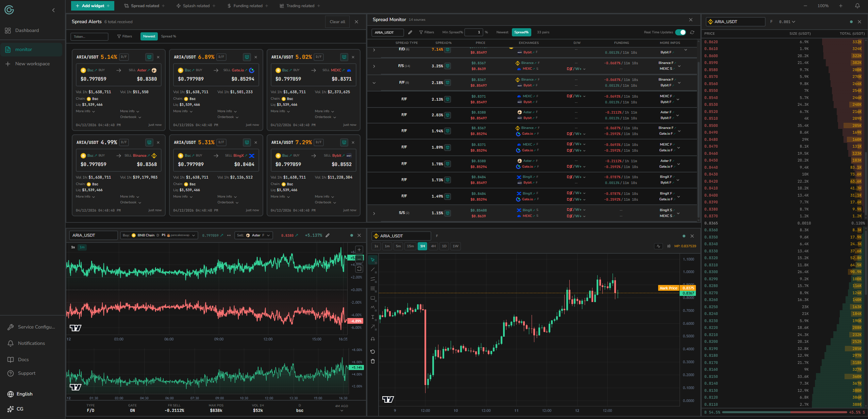Open the orderbook tick size 0.001 dropdown
868x419 pixels.
[787, 22]
